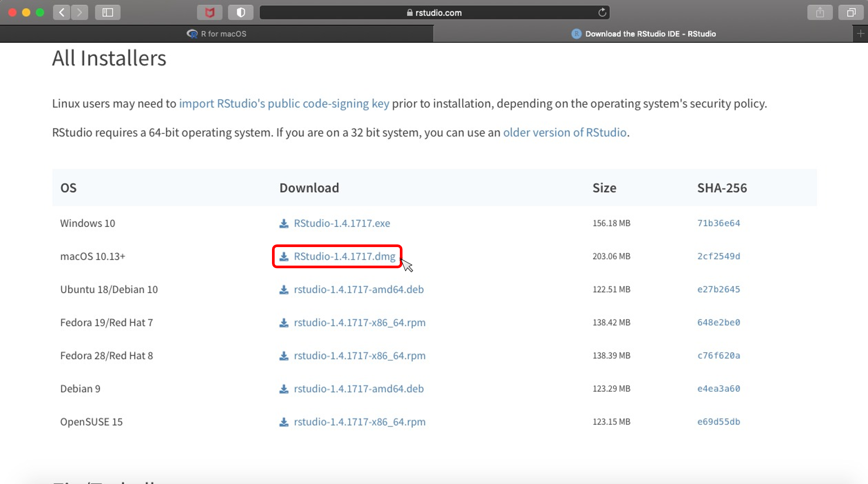The height and width of the screenshot is (484, 868).
Task: Select the Windows 10 OS cell
Action: tap(88, 223)
